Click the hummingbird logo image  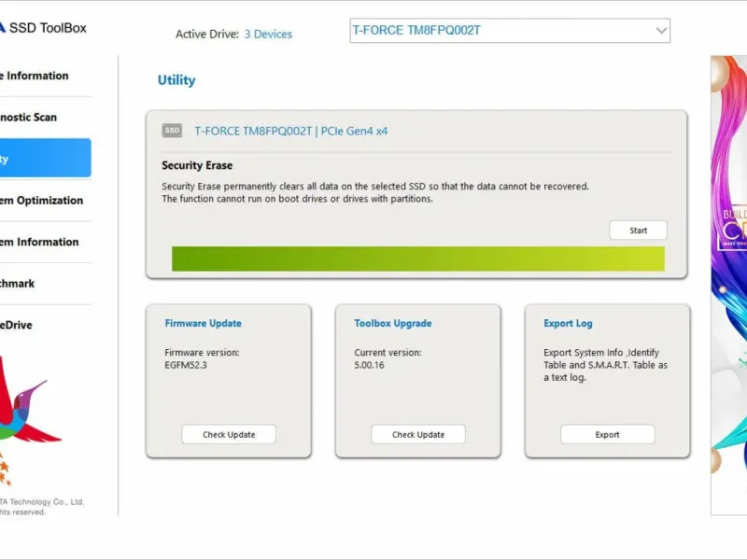(x=29, y=419)
